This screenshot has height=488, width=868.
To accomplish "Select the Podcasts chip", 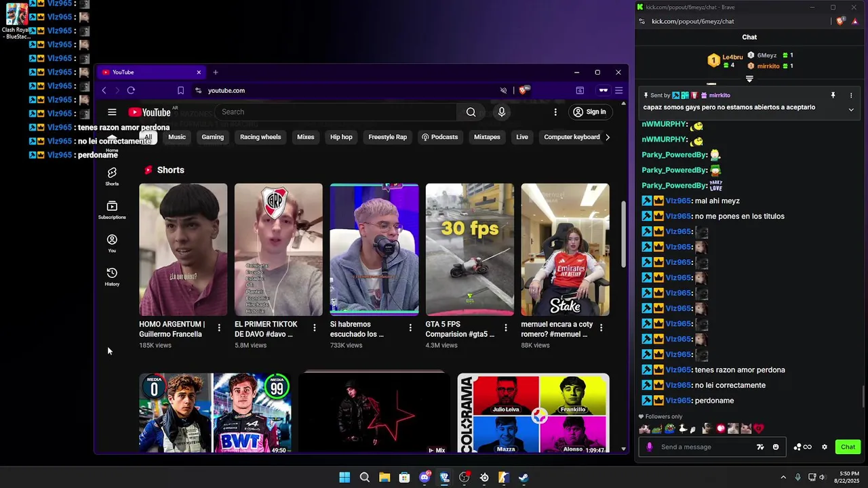I will point(439,137).
